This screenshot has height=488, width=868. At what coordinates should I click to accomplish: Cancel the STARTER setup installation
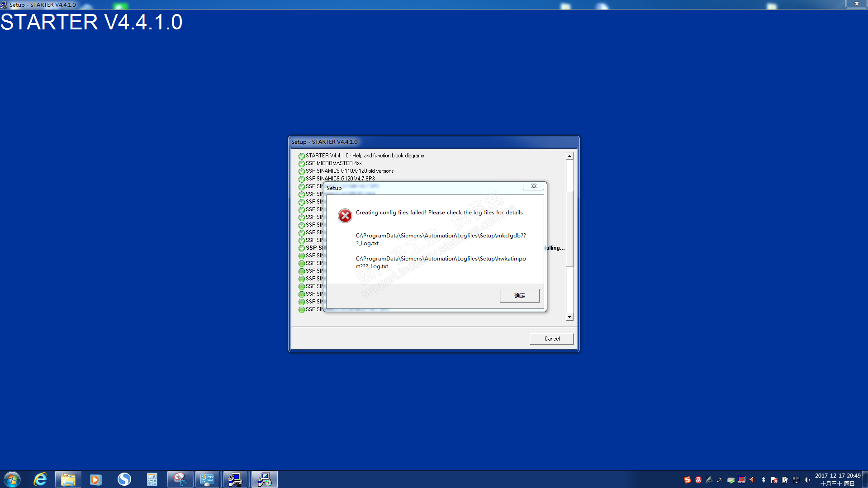tap(552, 339)
